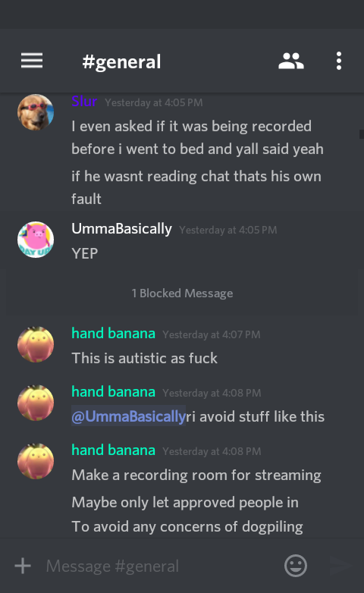364x593 pixels.
Task: Open the three-dot overflow menu
Action: tap(339, 61)
